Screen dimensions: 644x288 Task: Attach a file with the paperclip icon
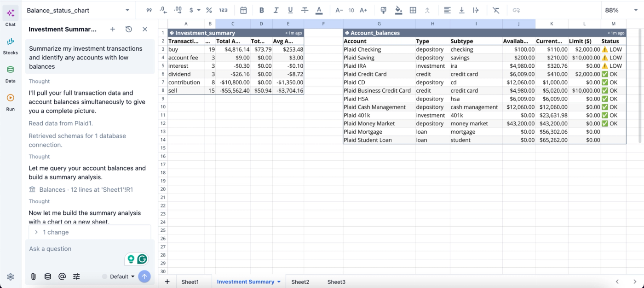click(34, 276)
